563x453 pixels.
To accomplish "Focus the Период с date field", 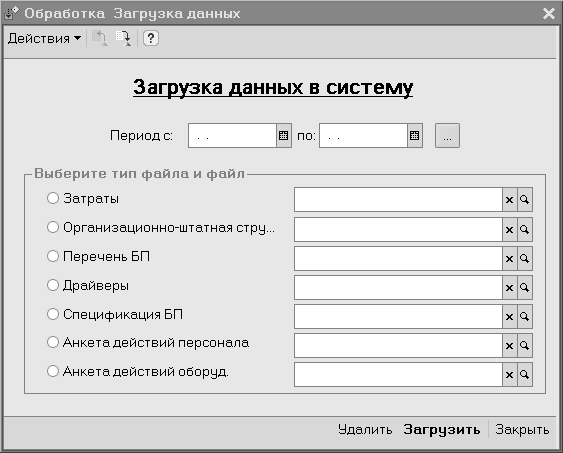I will pos(232,136).
